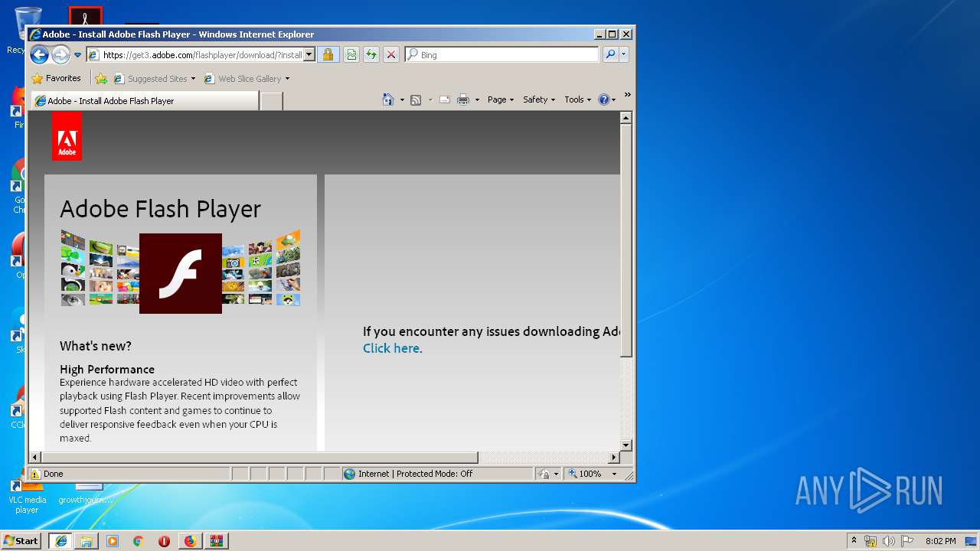Click the Home page icon
This screenshot has height=551, width=980.
pyautogui.click(x=388, y=99)
